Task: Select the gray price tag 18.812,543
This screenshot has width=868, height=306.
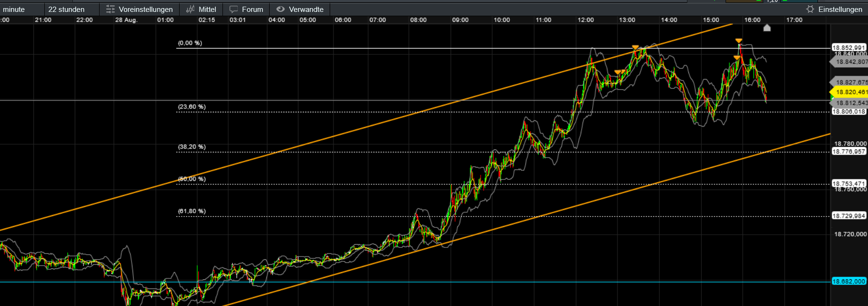Action: coord(849,103)
